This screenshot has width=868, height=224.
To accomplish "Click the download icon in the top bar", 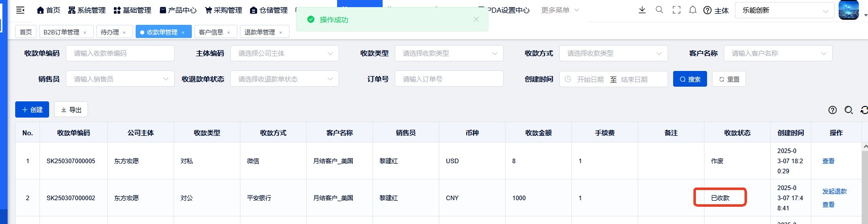I will pyautogui.click(x=642, y=10).
